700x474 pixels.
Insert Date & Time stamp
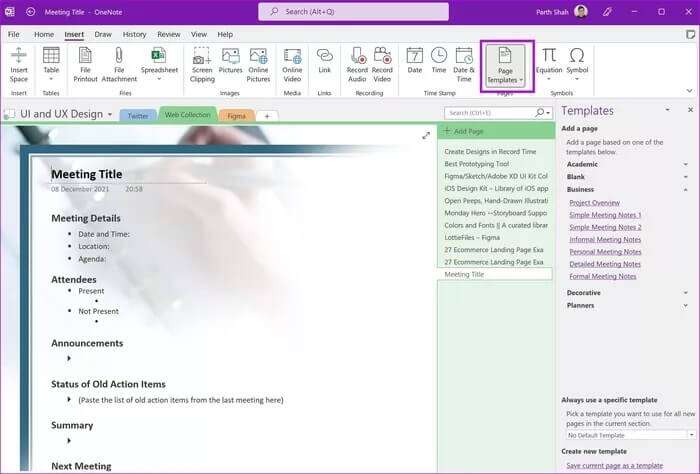click(464, 65)
